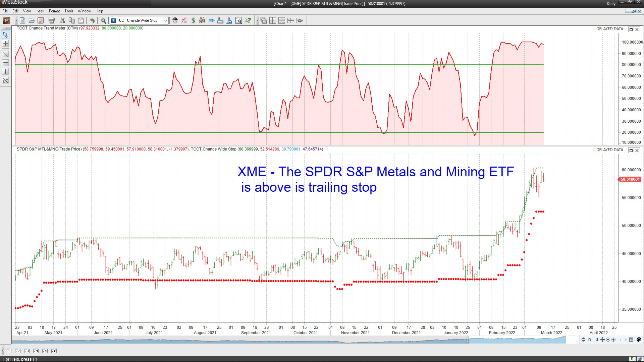The image size is (644, 362).
Task: Open the Insert menu
Action: coord(40,11)
